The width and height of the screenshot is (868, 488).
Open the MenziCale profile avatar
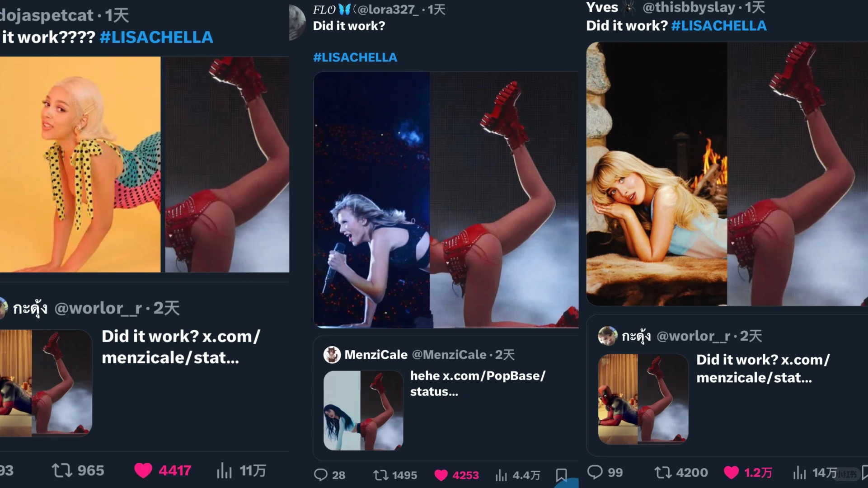tap(332, 355)
